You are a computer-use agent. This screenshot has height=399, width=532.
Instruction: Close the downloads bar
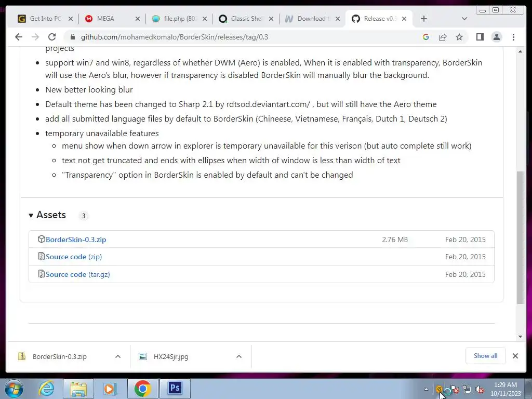click(x=515, y=356)
